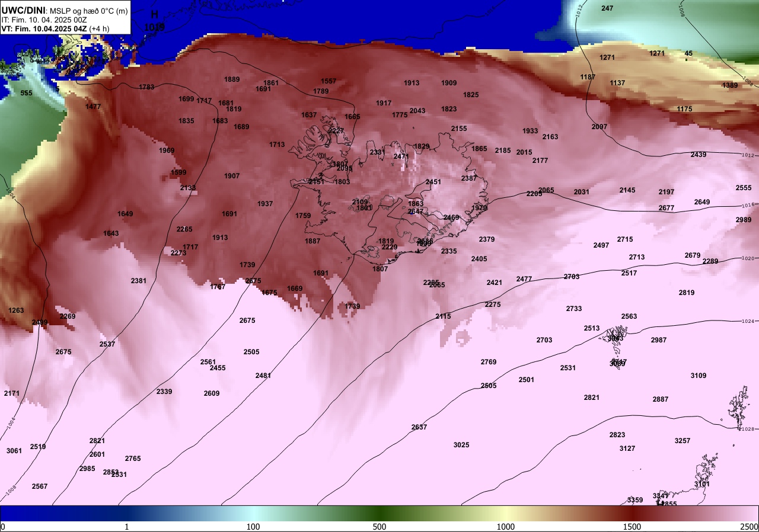Click the height value 2097

pos(599,127)
